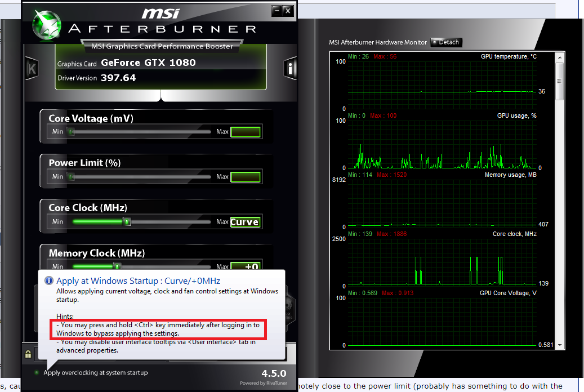The width and height of the screenshot is (584, 392).
Task: Click the driver version 397.64
Action: (x=118, y=78)
